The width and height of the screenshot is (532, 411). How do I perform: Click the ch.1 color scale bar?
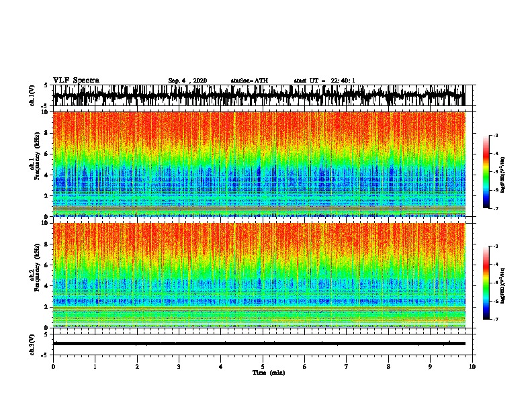pyautogui.click(x=486, y=172)
